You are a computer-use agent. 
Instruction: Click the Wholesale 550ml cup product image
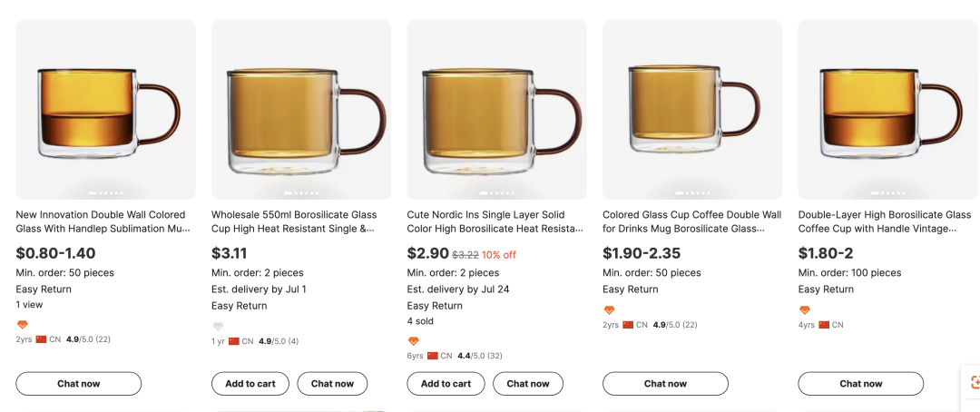(301, 109)
